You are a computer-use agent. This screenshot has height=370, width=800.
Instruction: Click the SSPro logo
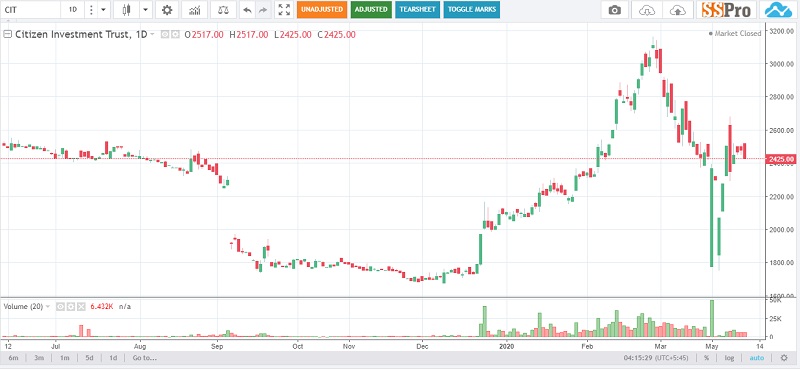[x=727, y=10]
